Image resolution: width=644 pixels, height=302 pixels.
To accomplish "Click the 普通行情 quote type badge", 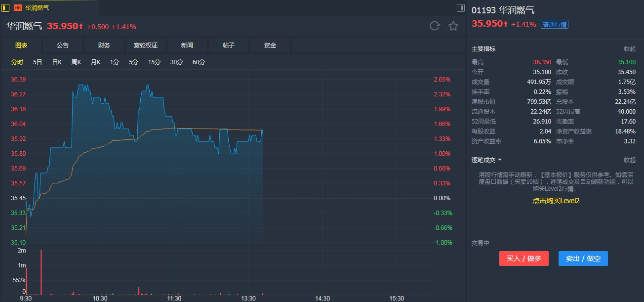I will click(x=555, y=24).
